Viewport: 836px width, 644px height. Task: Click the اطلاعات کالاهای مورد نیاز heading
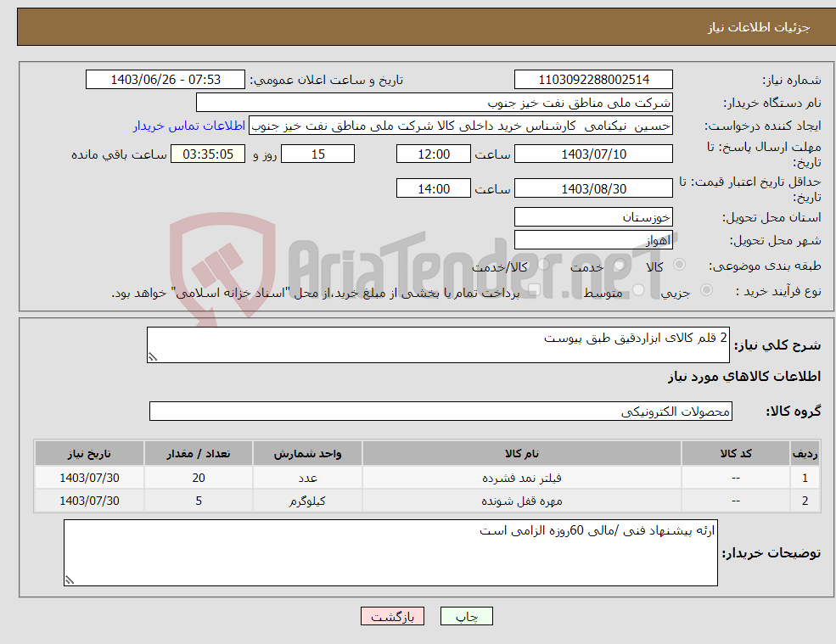pyautogui.click(x=744, y=377)
